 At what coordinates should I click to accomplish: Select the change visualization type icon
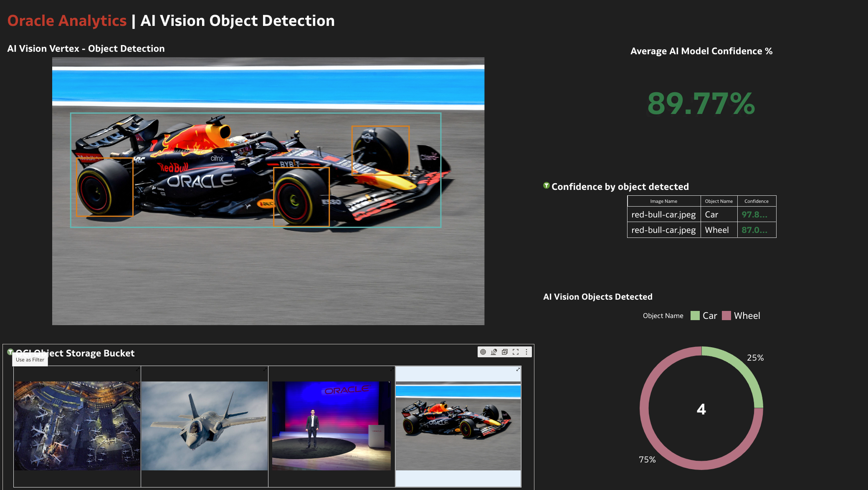493,352
